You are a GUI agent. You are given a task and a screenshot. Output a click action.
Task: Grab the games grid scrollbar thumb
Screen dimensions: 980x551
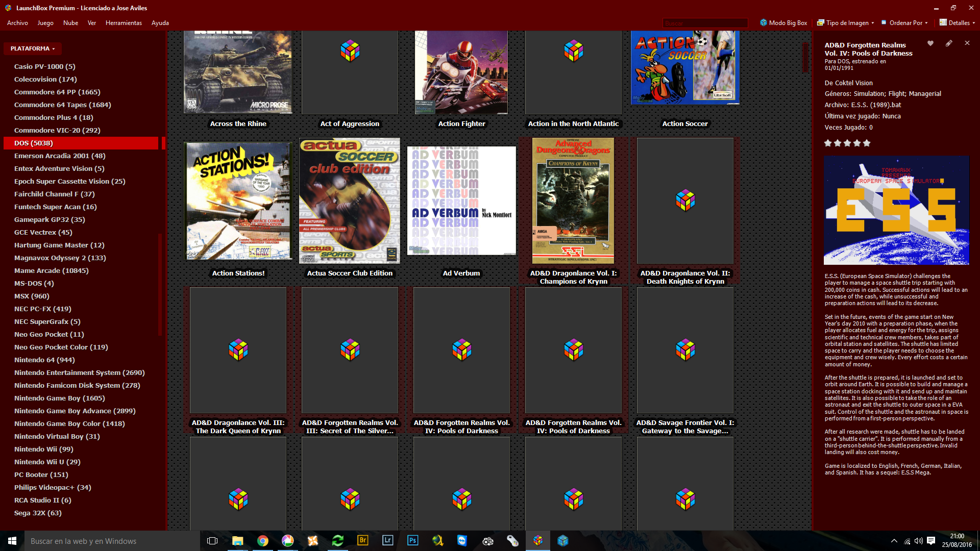tap(805, 57)
